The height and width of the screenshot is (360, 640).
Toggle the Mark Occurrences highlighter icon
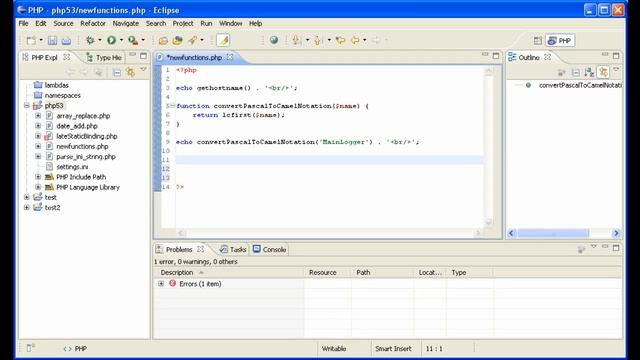[223, 40]
